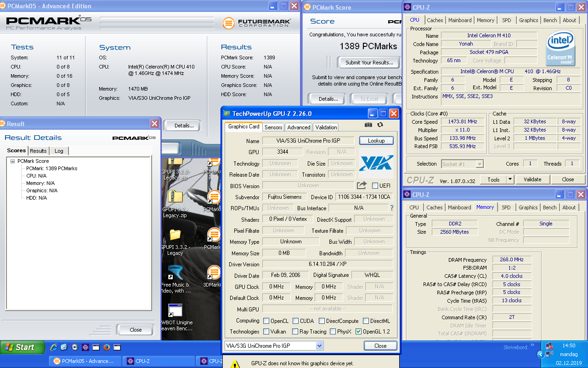Click the first CPU-Z taskbar button

pyautogui.click(x=159, y=361)
